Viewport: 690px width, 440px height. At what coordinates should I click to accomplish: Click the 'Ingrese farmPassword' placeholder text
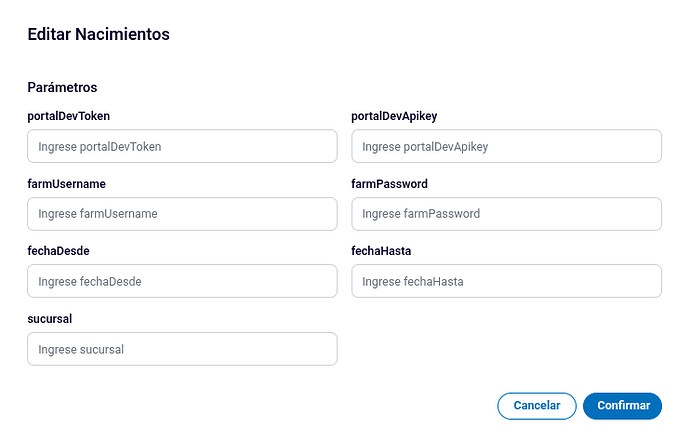tap(421, 214)
